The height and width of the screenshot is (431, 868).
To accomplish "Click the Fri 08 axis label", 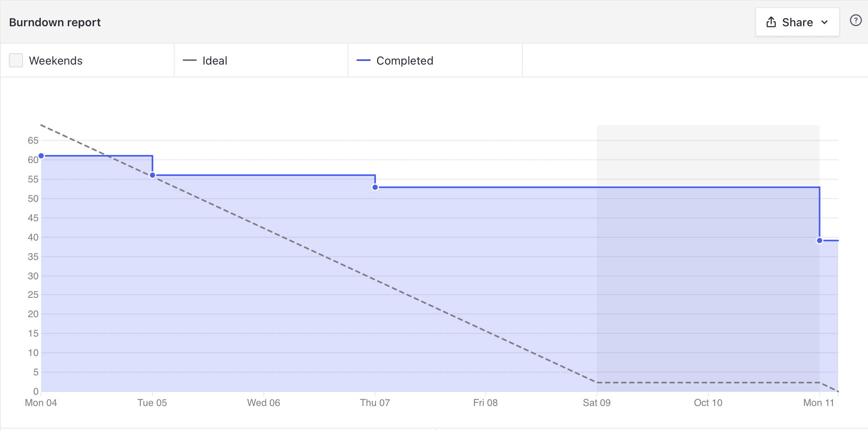I will [485, 403].
